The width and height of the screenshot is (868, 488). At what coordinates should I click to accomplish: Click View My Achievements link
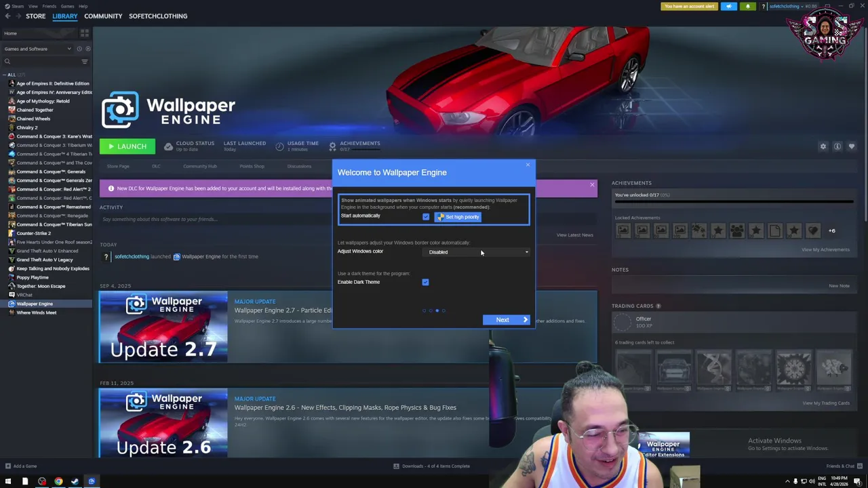coord(825,249)
